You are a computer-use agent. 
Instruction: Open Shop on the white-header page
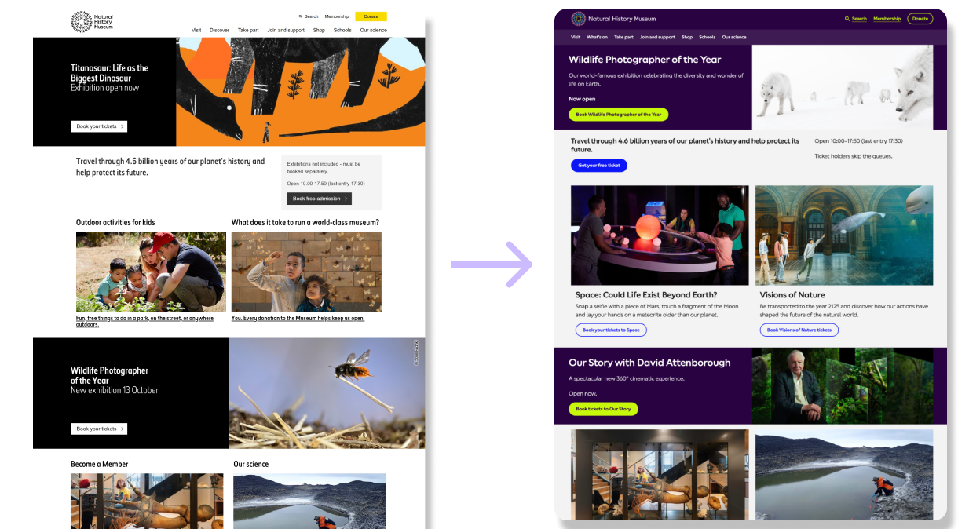coord(319,31)
